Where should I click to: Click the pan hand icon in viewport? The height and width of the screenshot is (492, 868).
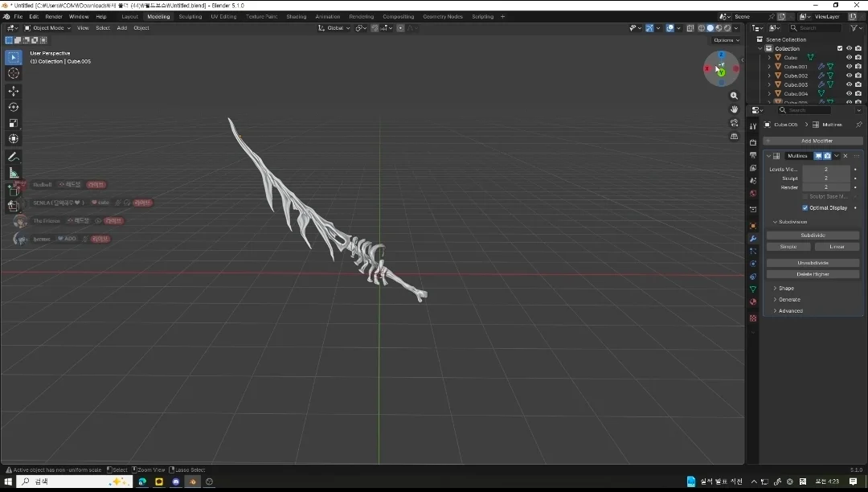coord(734,109)
